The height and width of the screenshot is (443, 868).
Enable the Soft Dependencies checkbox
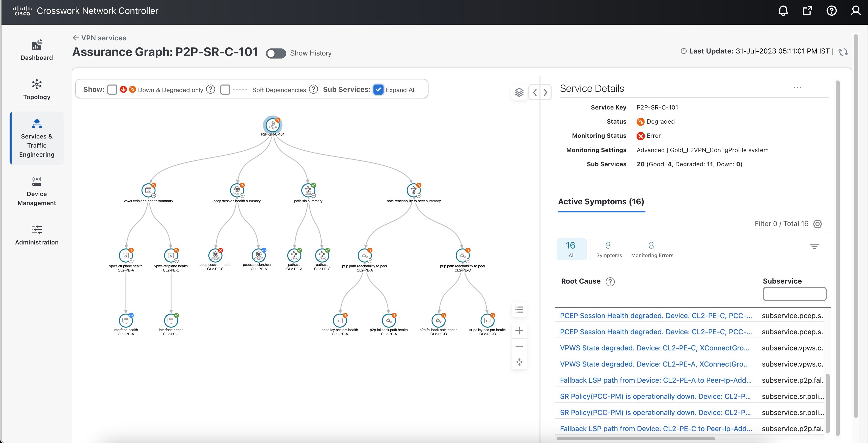tap(225, 90)
